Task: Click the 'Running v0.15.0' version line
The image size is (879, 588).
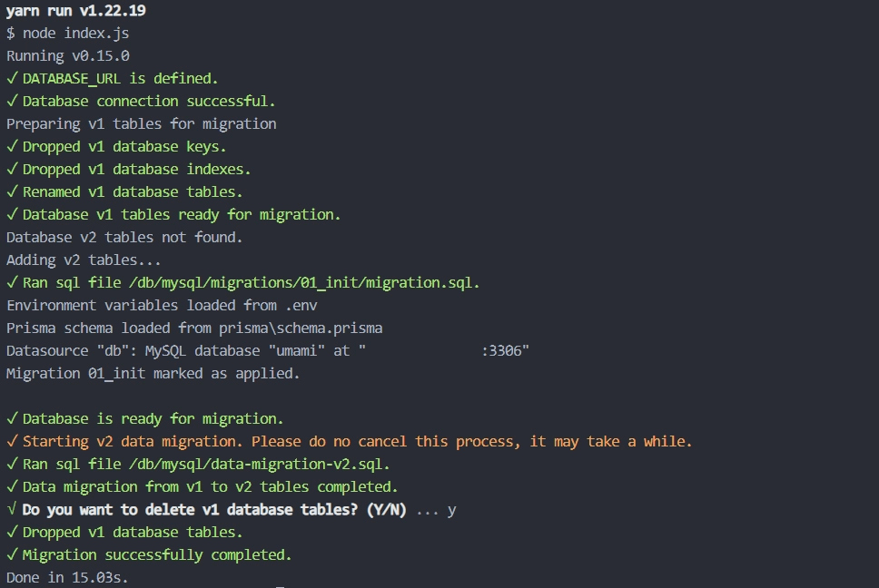Action: click(68, 56)
